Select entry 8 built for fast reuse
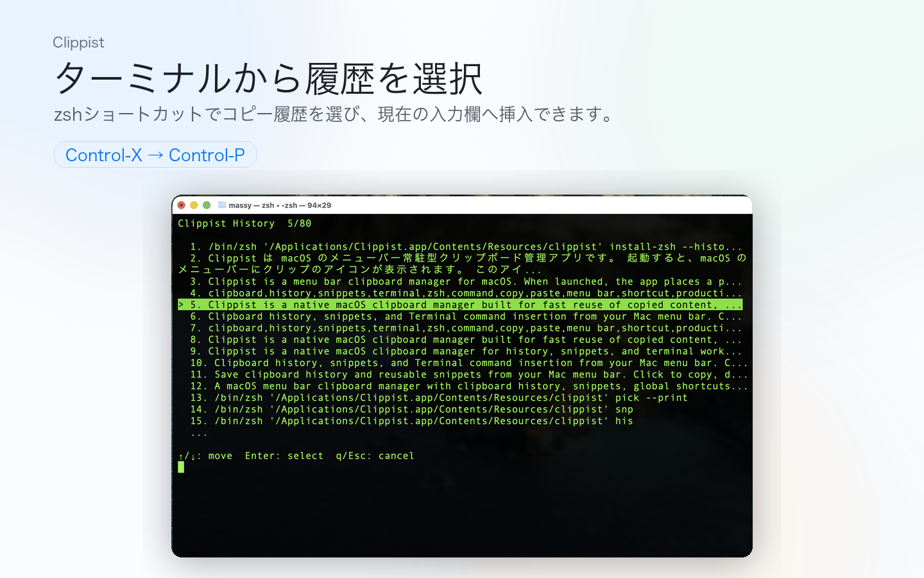The height and width of the screenshot is (578, 924). click(x=466, y=340)
